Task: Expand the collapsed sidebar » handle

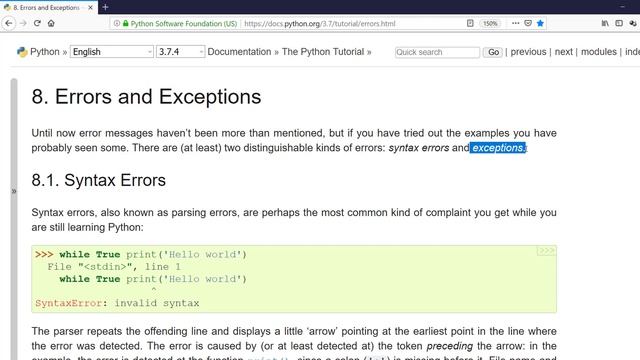Action: [x=14, y=191]
